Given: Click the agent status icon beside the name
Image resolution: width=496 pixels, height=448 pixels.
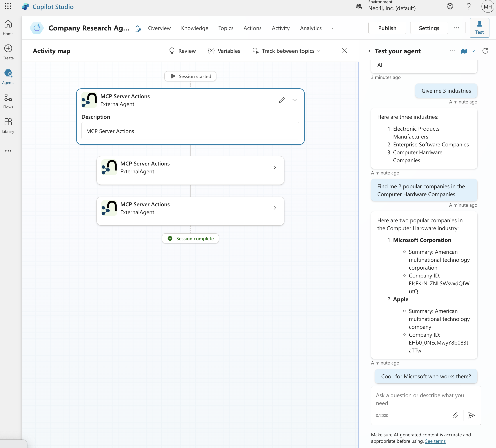Looking at the screenshot, I should (138, 28).
